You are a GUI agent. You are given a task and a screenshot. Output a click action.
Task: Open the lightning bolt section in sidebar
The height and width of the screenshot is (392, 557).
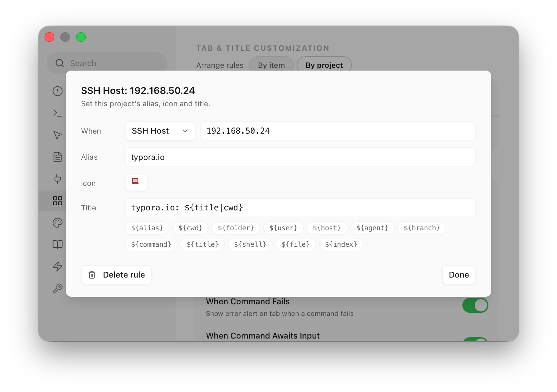coord(58,267)
